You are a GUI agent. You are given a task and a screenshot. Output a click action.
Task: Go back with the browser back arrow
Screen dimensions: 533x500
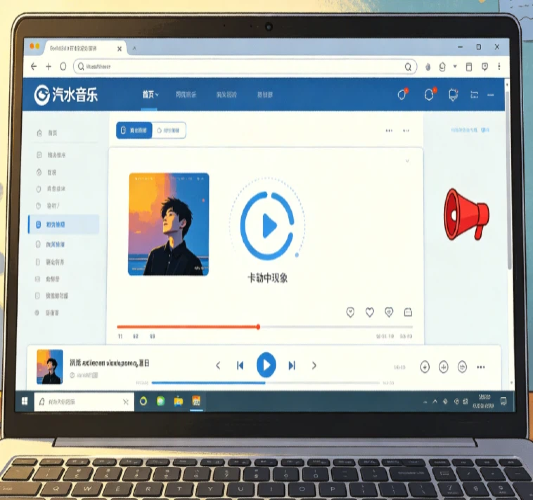34,67
